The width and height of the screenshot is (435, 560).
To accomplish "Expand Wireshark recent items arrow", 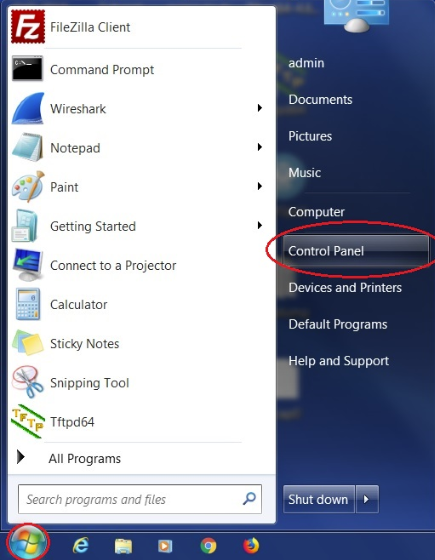I will pos(260,108).
